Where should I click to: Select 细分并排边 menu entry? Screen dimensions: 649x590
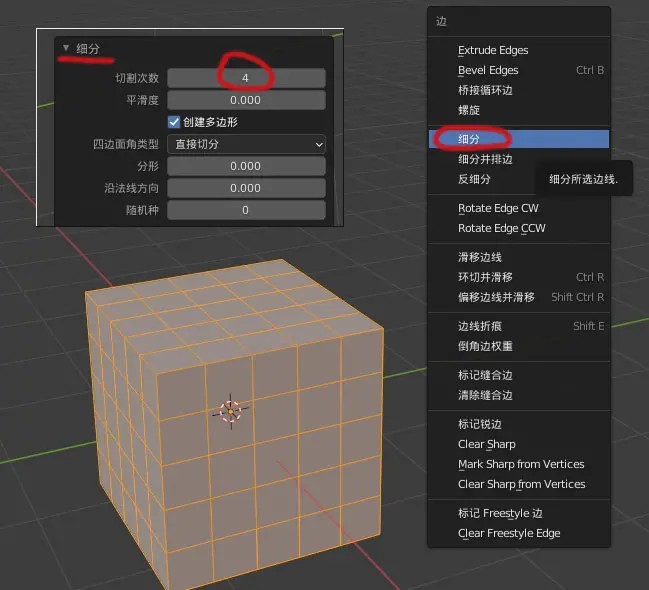click(x=519, y=159)
